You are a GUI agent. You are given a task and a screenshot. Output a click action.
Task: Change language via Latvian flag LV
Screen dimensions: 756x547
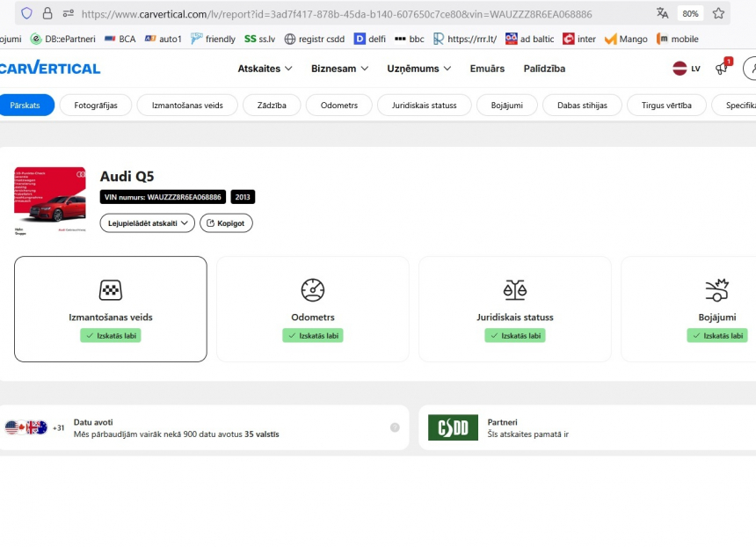tap(686, 69)
